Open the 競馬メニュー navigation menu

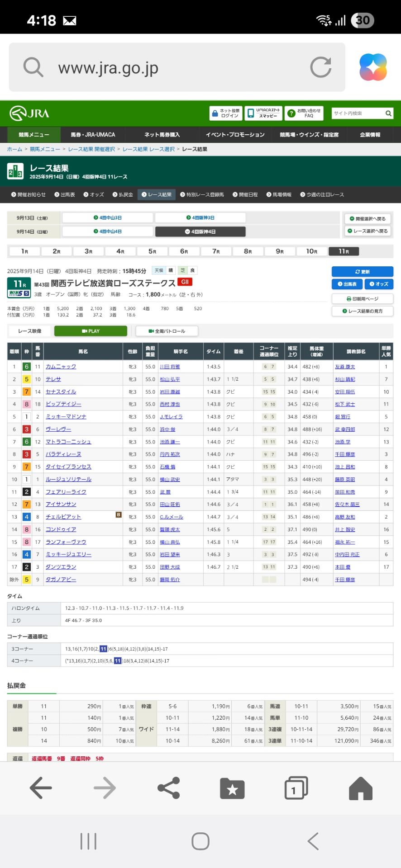tap(34, 135)
